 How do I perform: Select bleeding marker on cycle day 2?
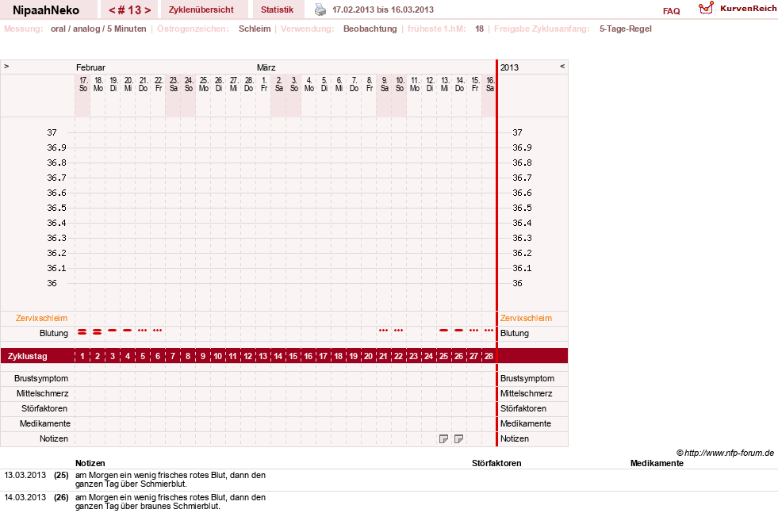tap(98, 331)
